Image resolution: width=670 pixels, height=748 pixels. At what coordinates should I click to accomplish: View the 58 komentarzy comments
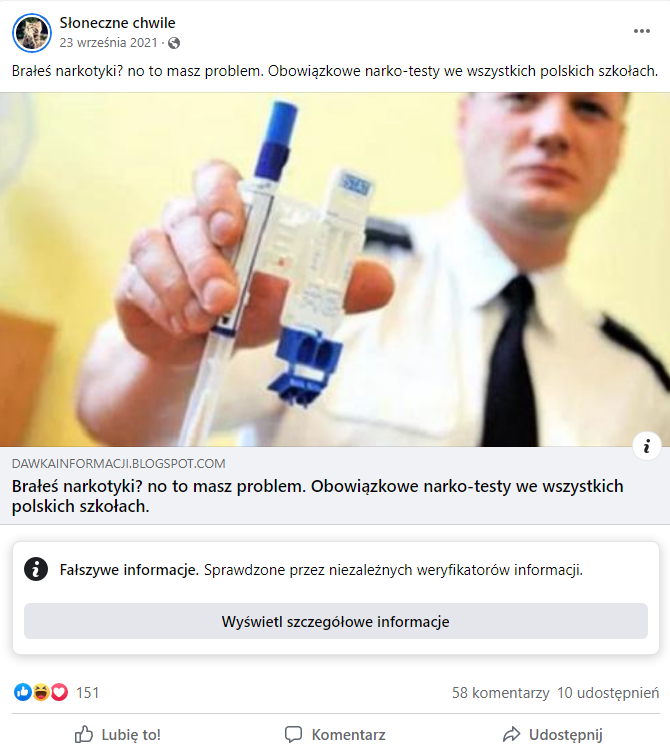[x=501, y=693]
